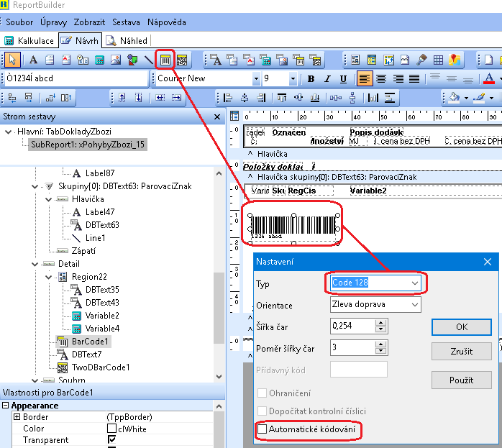Screen dimensions: 502x448
Task: Toggle Italic text formatting
Action: (x=328, y=78)
